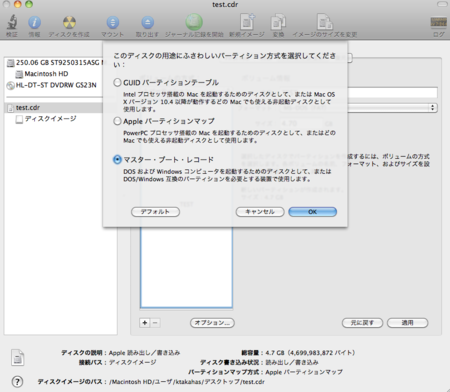
Task: Click the partition layout box
Action: (186, 268)
